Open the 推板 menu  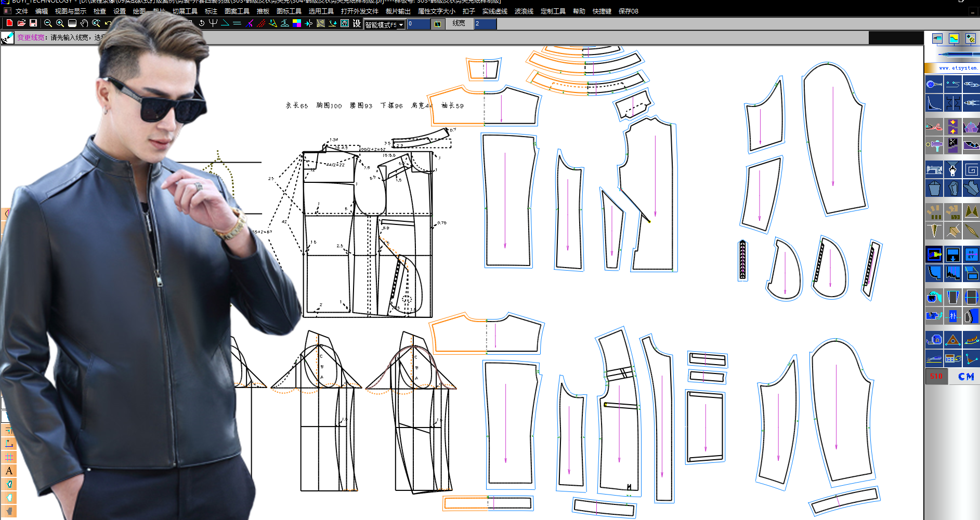point(263,11)
